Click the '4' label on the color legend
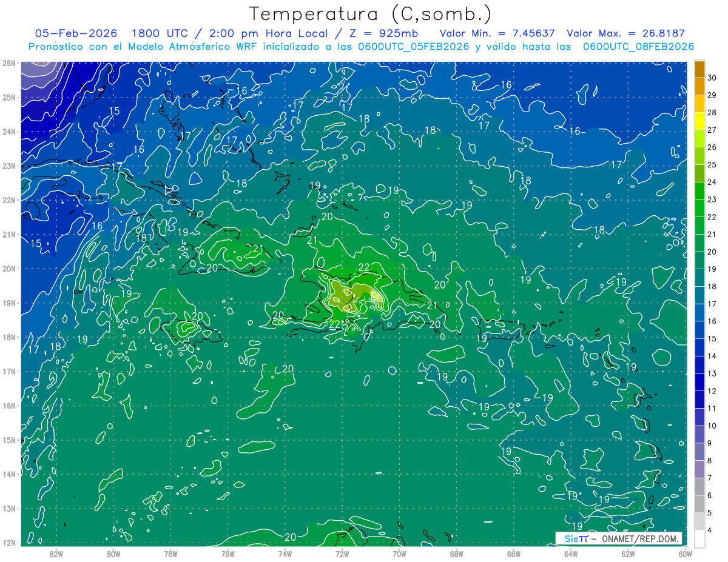Image resolution: width=728 pixels, height=562 pixels. coord(709,530)
